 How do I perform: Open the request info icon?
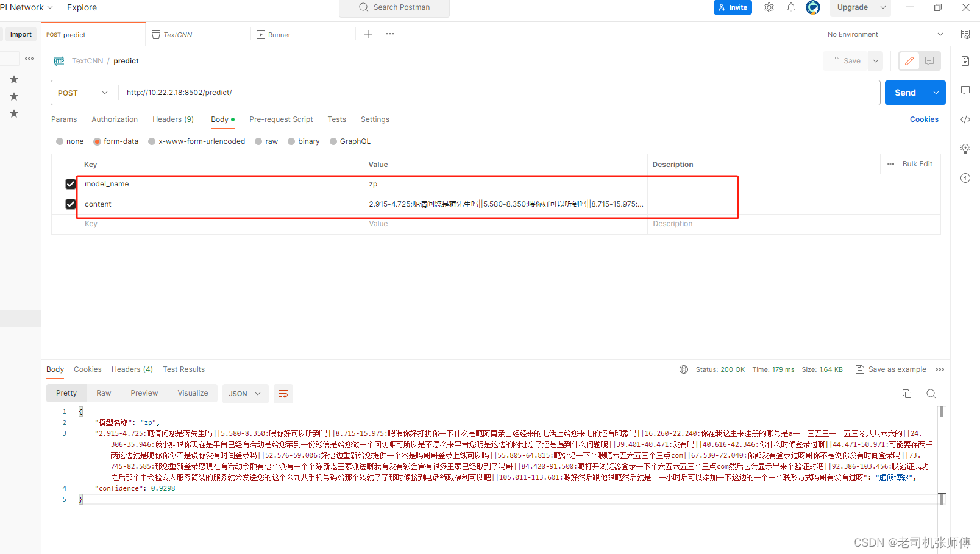(965, 178)
